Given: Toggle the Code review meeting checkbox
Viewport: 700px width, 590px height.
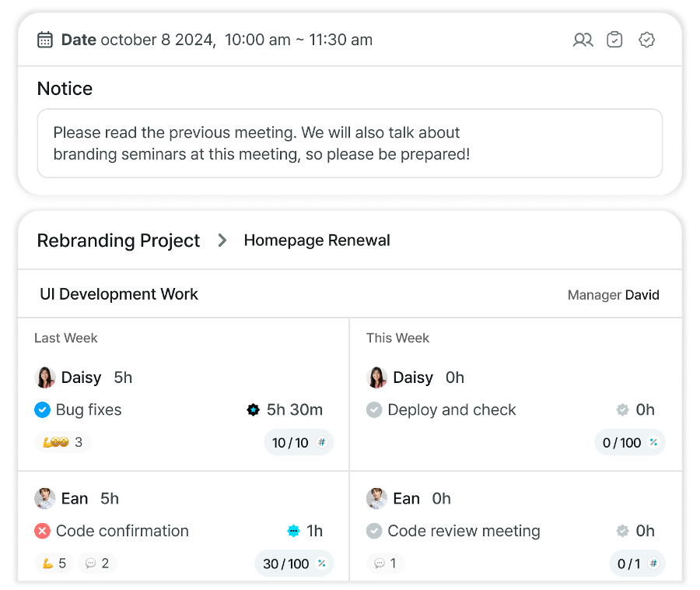Looking at the screenshot, I should (374, 532).
